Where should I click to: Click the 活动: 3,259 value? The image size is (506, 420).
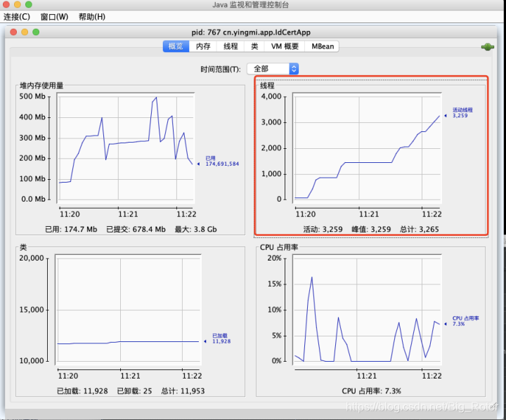[323, 230]
